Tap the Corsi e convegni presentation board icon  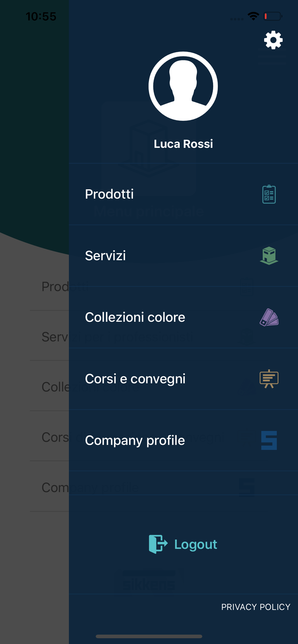coord(269,379)
